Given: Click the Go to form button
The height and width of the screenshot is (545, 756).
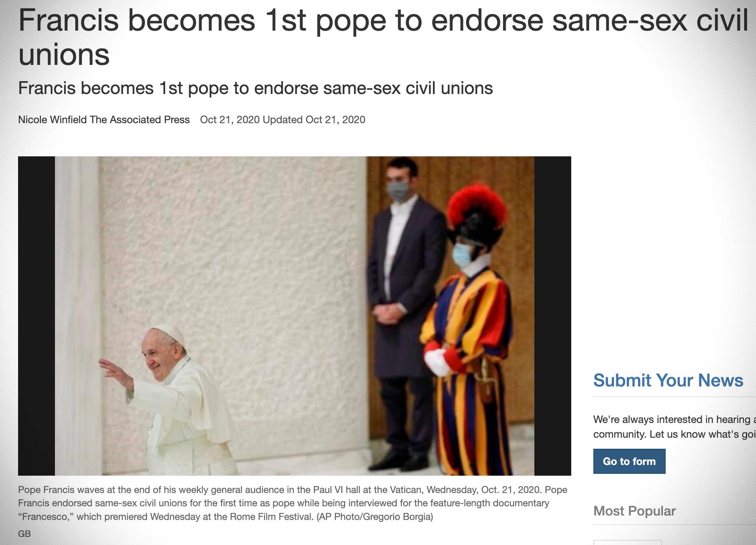Looking at the screenshot, I should pos(629,461).
